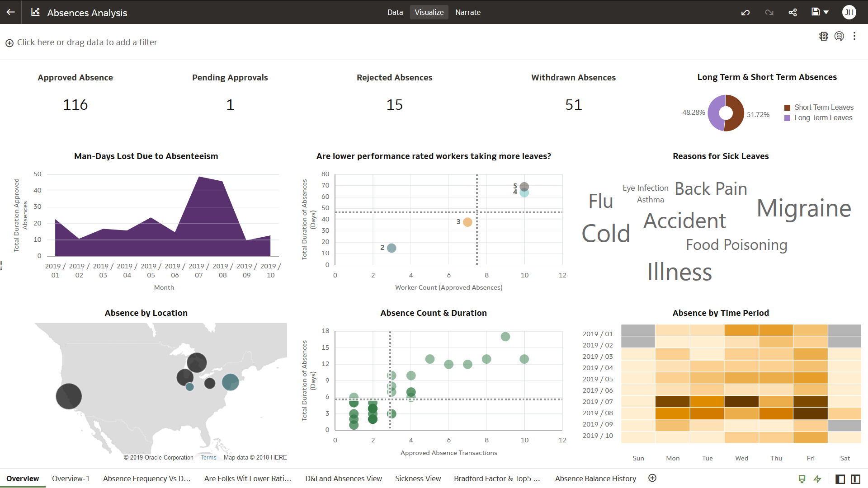Image resolution: width=868 pixels, height=488 pixels.
Task: Click the Save icon in the header
Action: point(816,12)
